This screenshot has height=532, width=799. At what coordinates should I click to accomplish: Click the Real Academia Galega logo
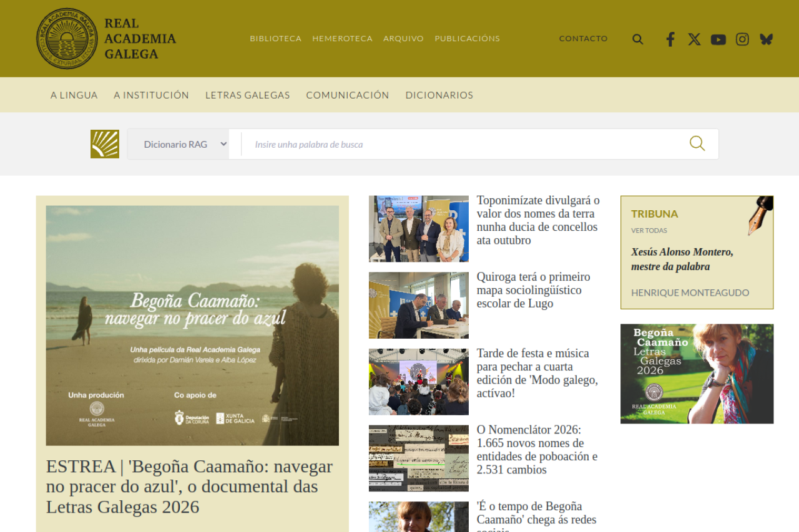[106, 39]
